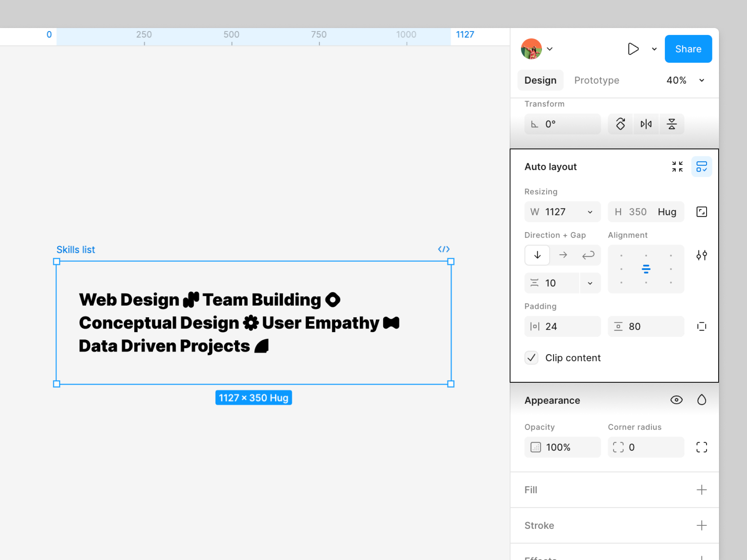Click the ring shape after Team Building
The width and height of the screenshot is (747, 560).
[x=333, y=300]
